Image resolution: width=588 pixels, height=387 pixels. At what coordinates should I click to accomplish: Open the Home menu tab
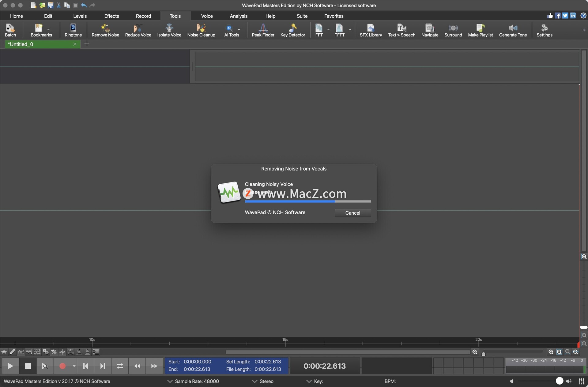pos(17,16)
